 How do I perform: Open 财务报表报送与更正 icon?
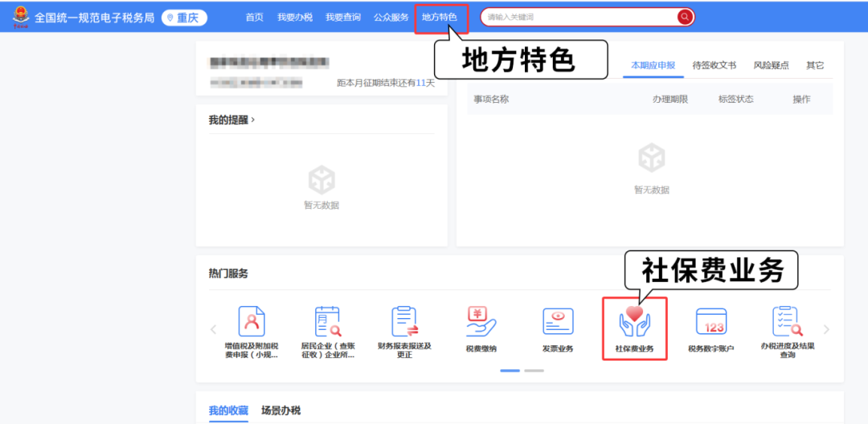(x=404, y=321)
